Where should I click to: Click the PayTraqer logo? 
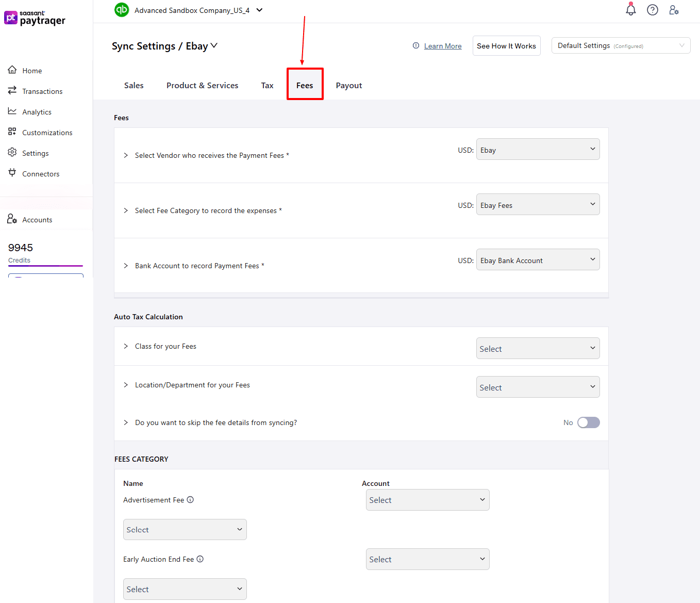(35, 18)
